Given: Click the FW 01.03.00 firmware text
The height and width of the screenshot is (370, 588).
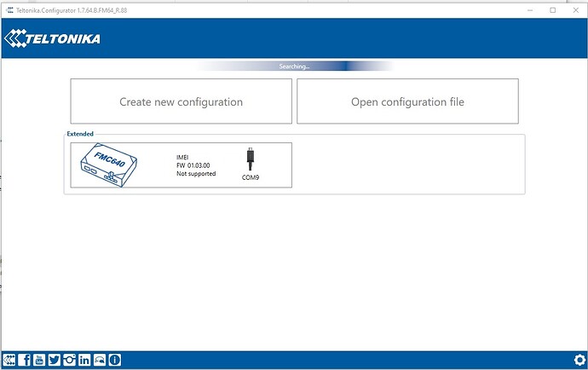Looking at the screenshot, I should (x=193, y=165).
